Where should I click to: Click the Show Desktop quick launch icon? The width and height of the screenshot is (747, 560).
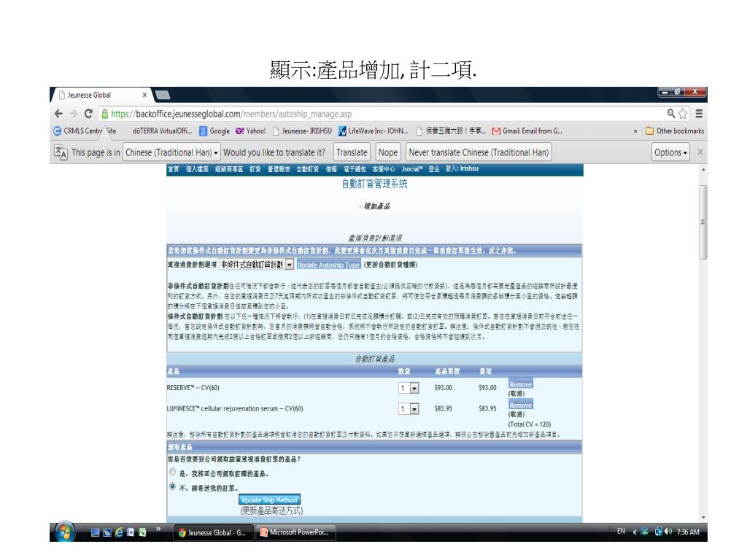(96, 533)
